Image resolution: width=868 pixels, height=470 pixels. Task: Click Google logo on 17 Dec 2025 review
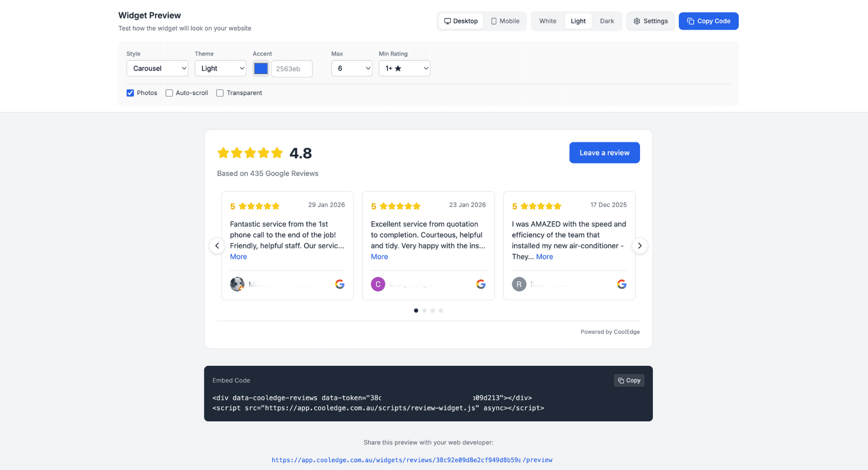point(621,284)
